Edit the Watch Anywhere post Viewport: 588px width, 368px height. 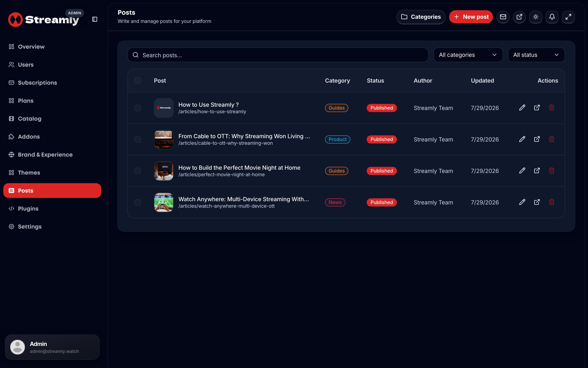(522, 202)
